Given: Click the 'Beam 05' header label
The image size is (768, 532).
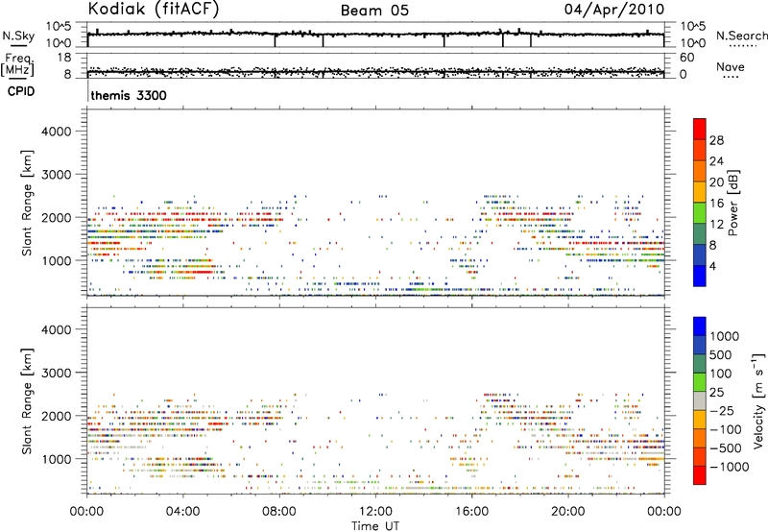Looking at the screenshot, I should [374, 11].
